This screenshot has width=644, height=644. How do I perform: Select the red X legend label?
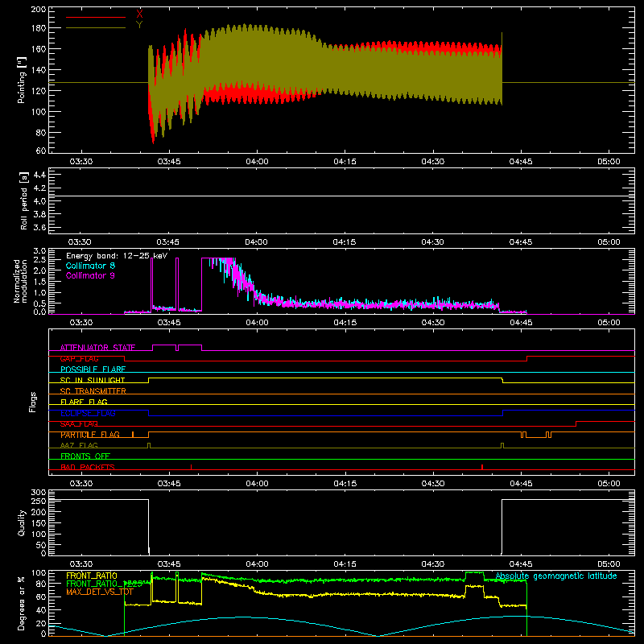(x=139, y=14)
